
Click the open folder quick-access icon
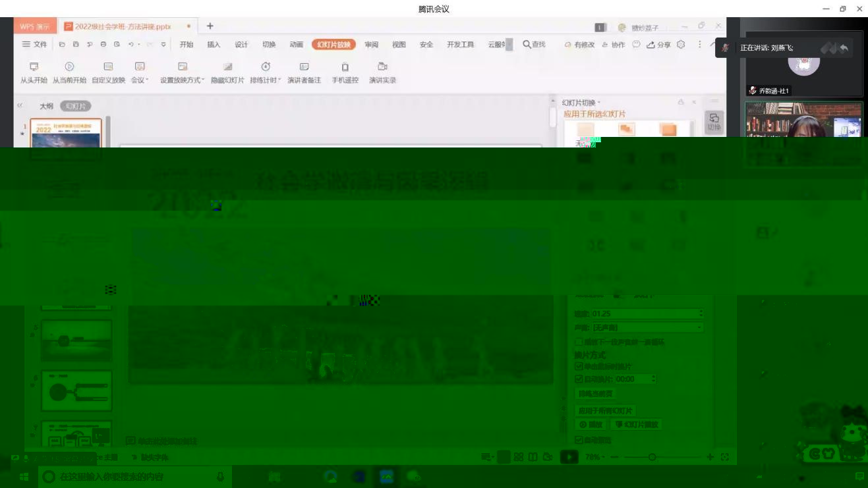pyautogui.click(x=62, y=44)
